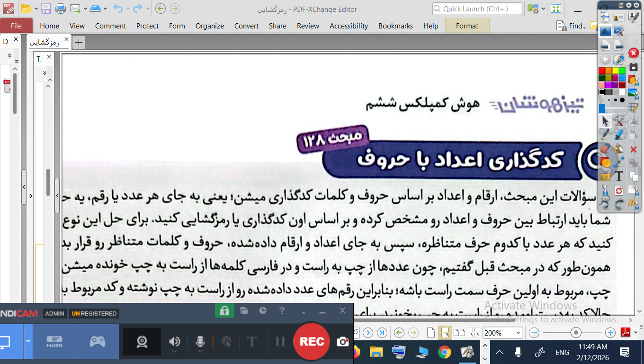Toggle Bandicam speaker sound recording

[175, 341]
